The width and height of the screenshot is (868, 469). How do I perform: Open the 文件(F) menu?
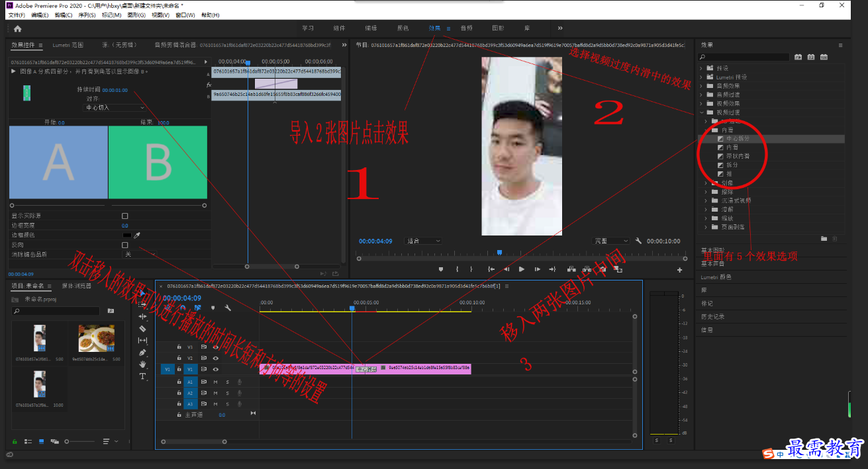tap(17, 15)
